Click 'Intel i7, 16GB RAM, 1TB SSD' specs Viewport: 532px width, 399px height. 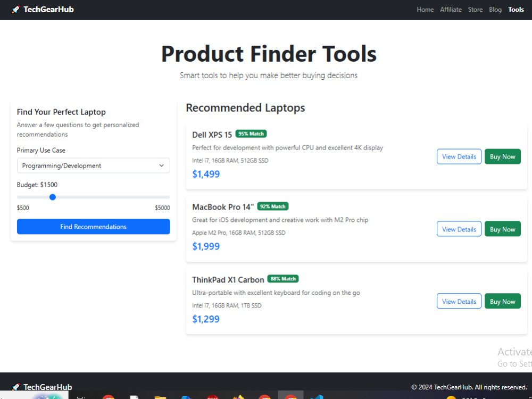point(227,305)
